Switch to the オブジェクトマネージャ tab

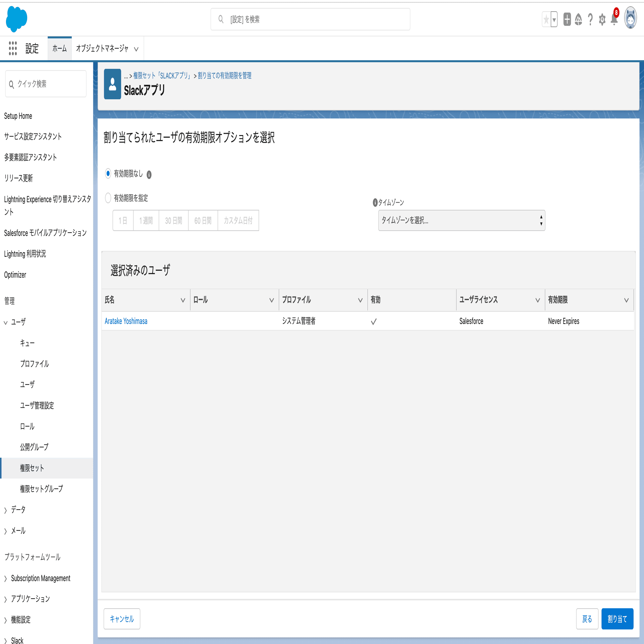click(x=102, y=48)
